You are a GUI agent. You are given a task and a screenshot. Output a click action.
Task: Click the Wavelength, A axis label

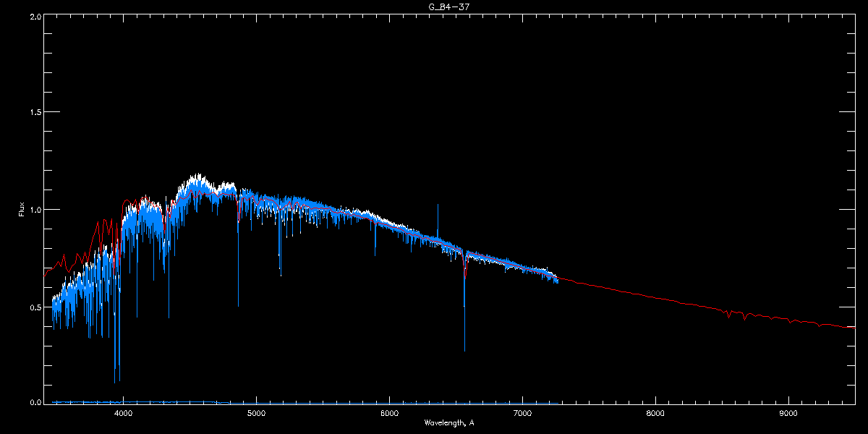tap(449, 423)
